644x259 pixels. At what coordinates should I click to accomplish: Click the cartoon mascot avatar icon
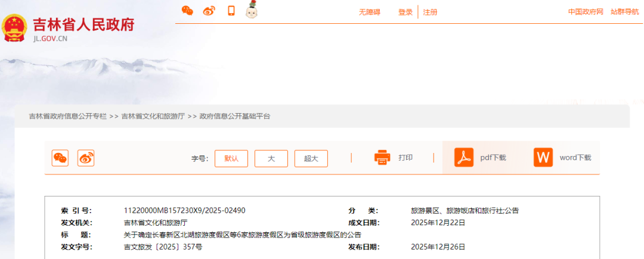252,10
